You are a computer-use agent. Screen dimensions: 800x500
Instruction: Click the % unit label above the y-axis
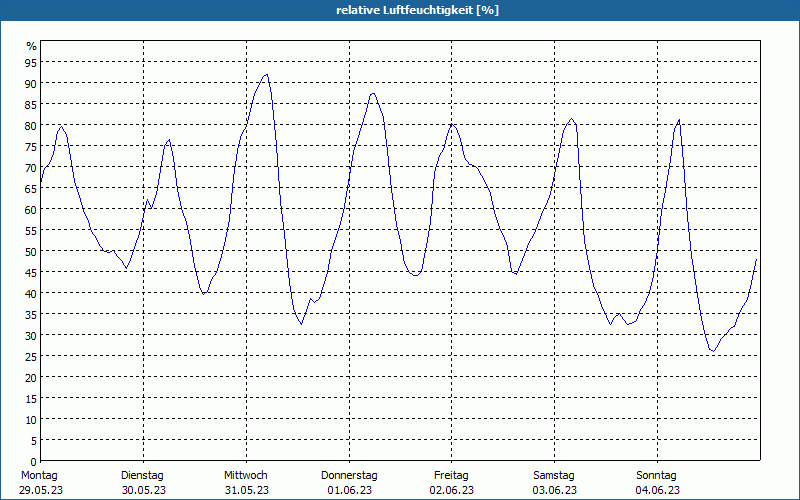pyautogui.click(x=31, y=46)
